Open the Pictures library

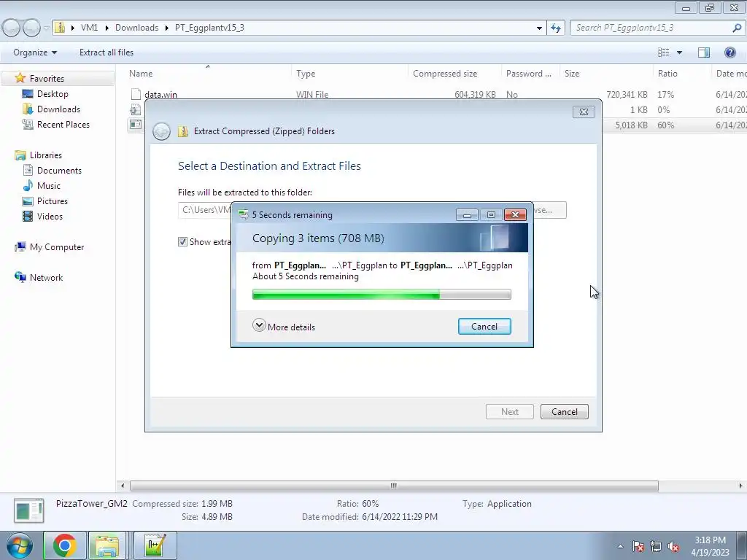[53, 201]
